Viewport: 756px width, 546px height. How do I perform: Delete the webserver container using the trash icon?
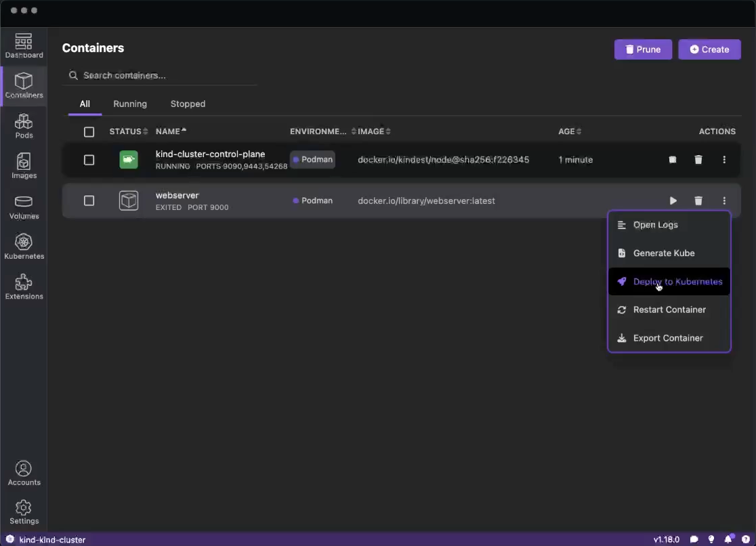click(x=698, y=201)
